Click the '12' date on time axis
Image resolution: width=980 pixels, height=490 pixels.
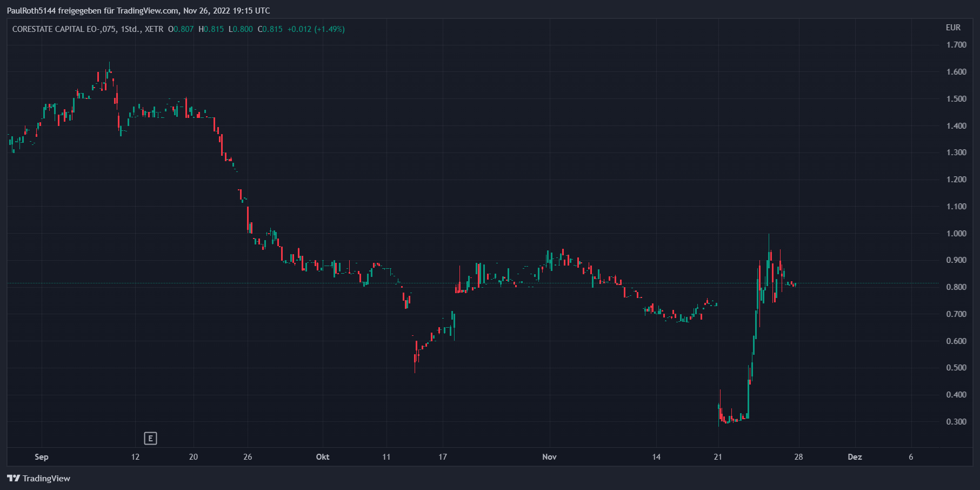pyautogui.click(x=135, y=457)
